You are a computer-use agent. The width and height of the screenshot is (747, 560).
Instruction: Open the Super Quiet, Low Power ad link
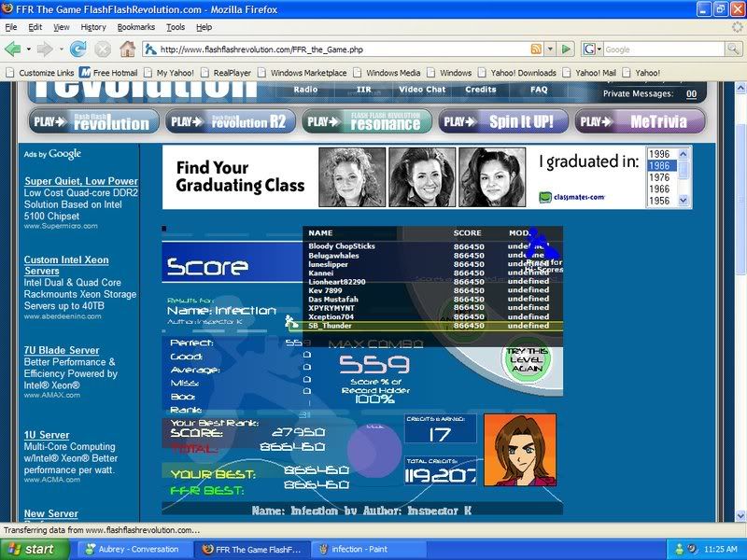coord(80,181)
